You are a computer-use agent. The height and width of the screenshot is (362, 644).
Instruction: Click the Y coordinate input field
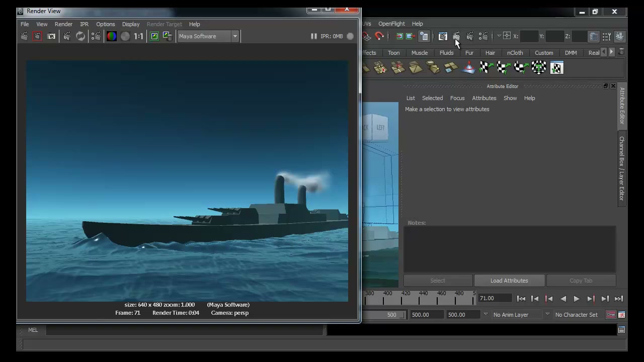tap(555, 36)
